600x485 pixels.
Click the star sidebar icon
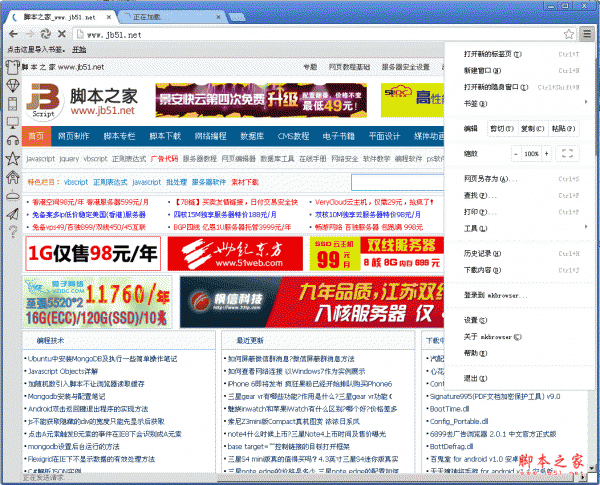point(13,158)
